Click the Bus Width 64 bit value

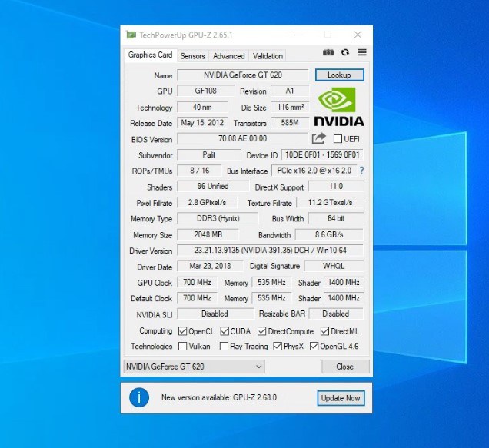336,218
